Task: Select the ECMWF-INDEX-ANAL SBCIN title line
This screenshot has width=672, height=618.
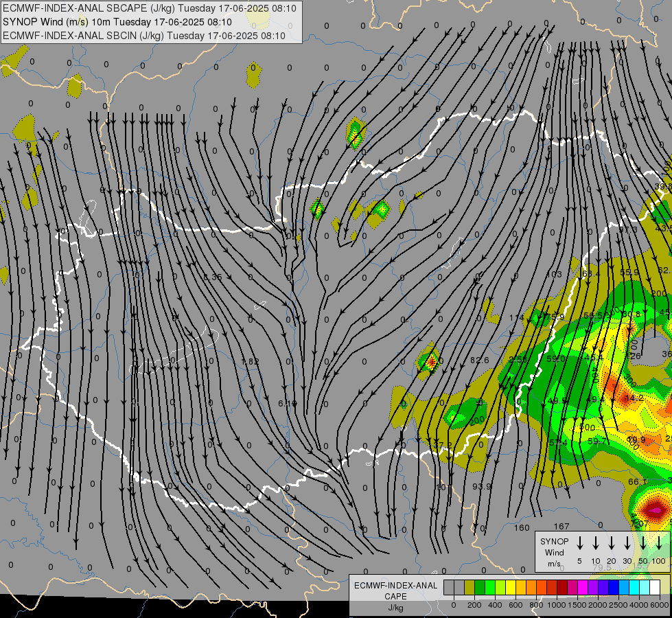Action: (144, 36)
